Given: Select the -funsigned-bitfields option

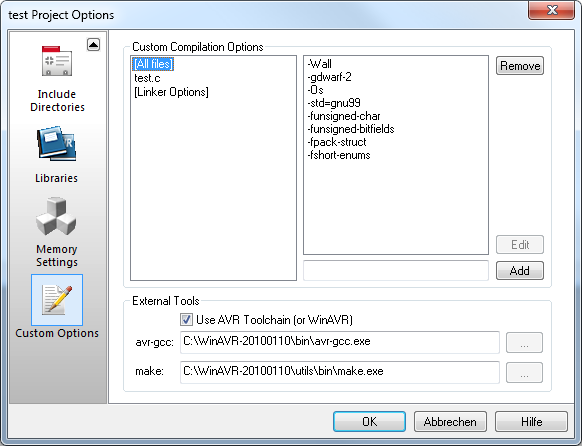Looking at the screenshot, I should 351,129.
